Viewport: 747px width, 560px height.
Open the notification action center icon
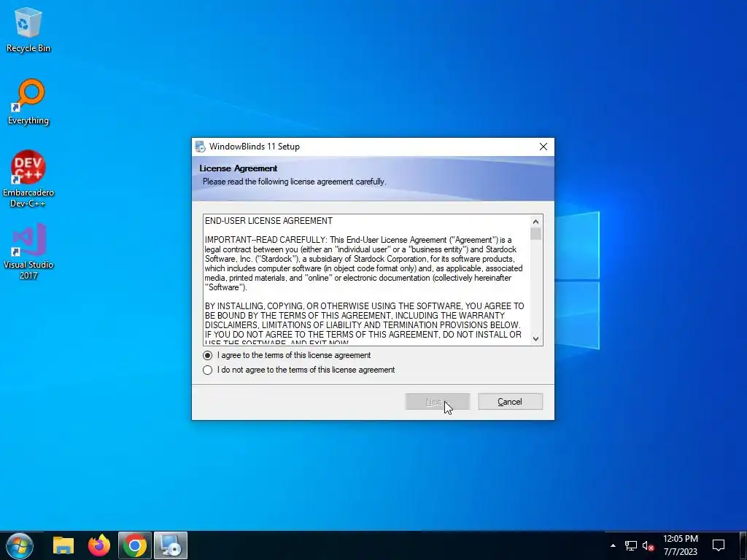[x=719, y=545]
